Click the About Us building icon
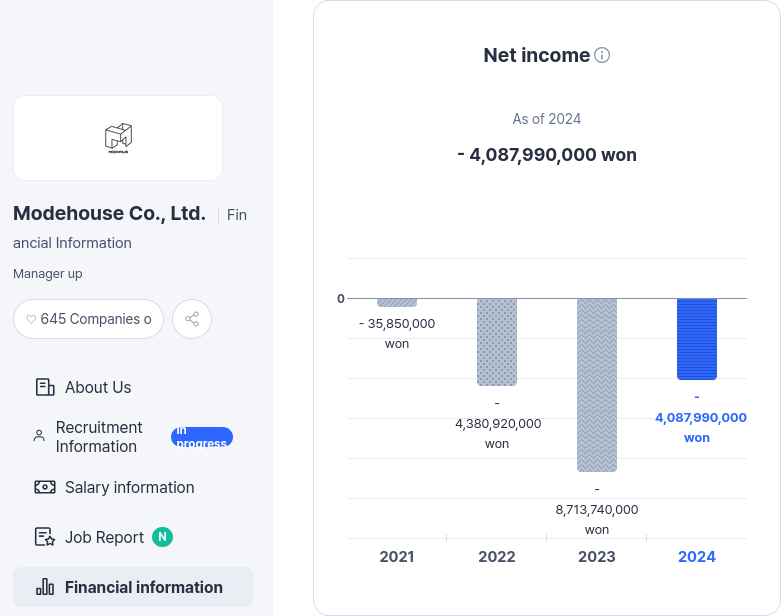Image resolution: width=781 pixels, height=616 pixels. (x=45, y=387)
